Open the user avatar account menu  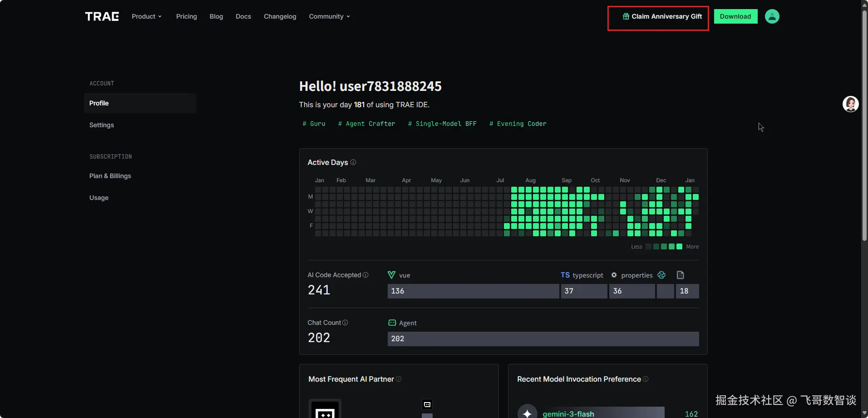[x=772, y=16]
